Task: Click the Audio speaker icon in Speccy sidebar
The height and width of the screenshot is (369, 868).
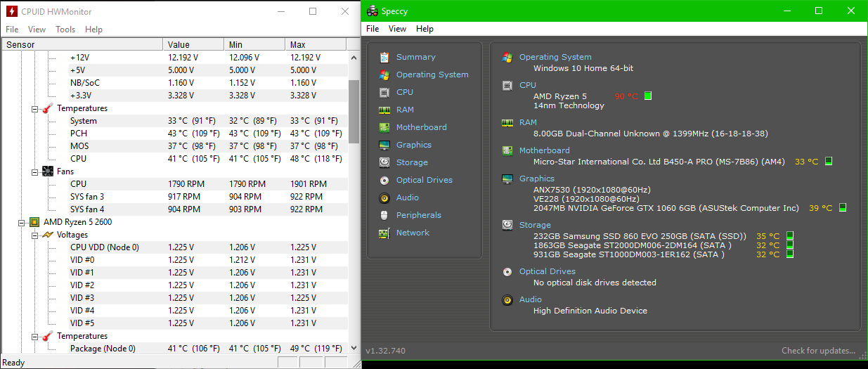Action: click(384, 198)
